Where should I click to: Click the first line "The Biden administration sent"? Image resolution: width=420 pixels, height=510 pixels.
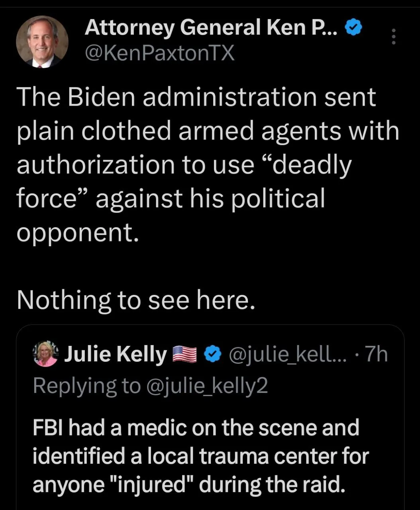(x=196, y=97)
